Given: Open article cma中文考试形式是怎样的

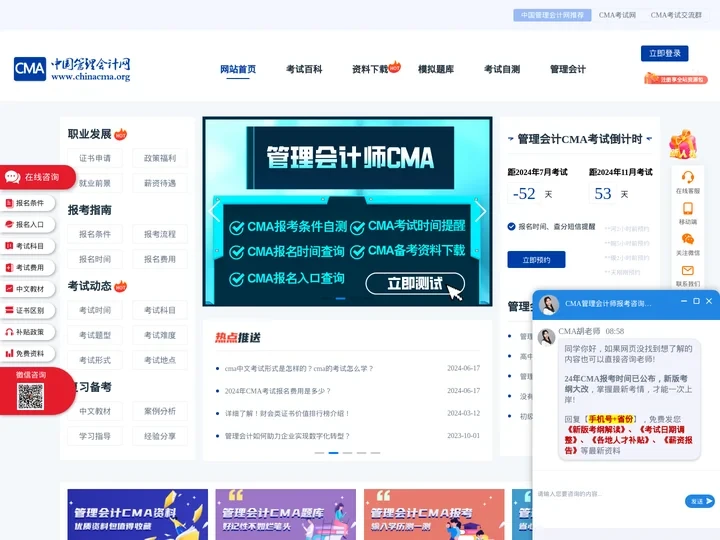Looking at the screenshot, I should 299,368.
